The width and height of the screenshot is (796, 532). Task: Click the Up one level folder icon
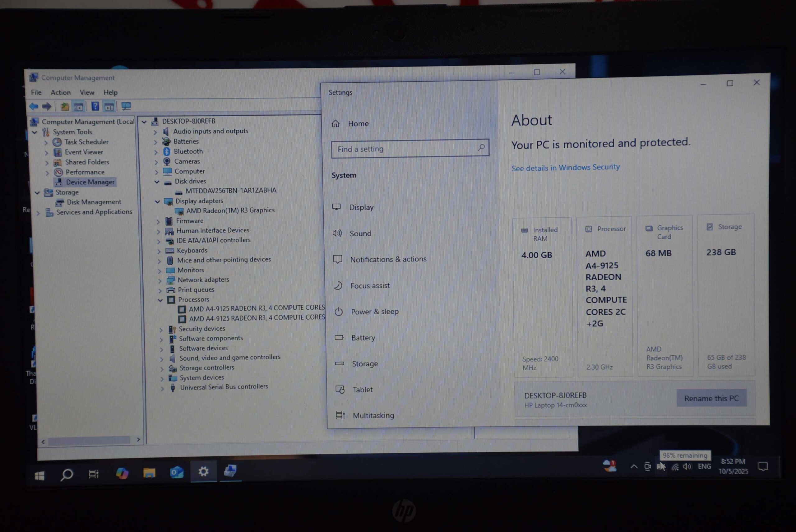coord(64,107)
